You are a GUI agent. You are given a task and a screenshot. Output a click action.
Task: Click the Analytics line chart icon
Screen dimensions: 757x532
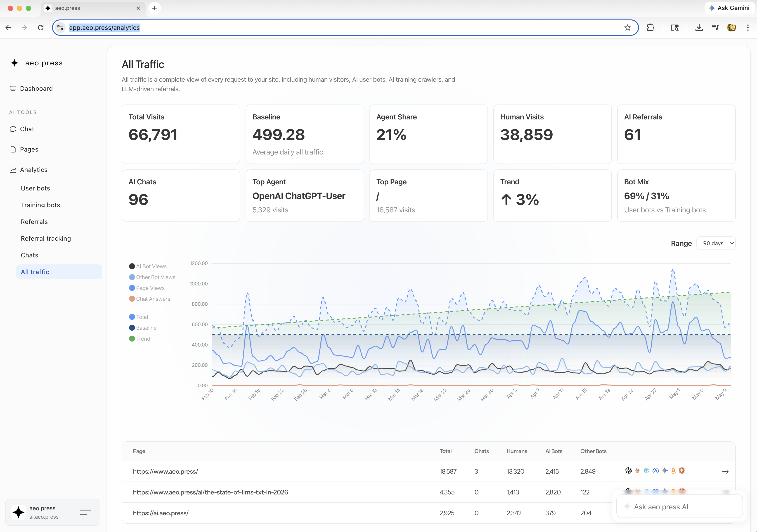point(13,169)
